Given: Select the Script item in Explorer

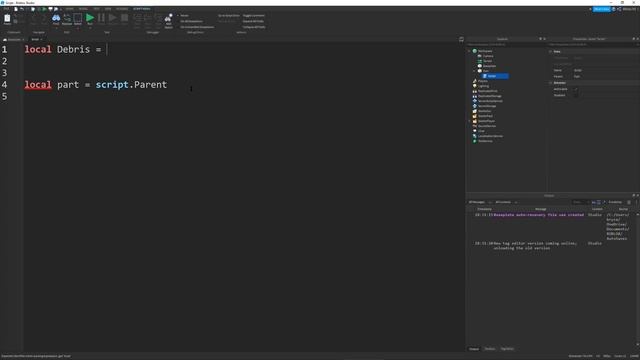Looking at the screenshot, I should coord(495,76).
